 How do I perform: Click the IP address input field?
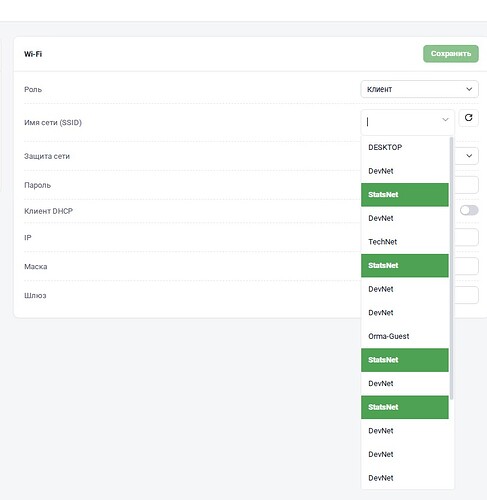click(x=466, y=237)
